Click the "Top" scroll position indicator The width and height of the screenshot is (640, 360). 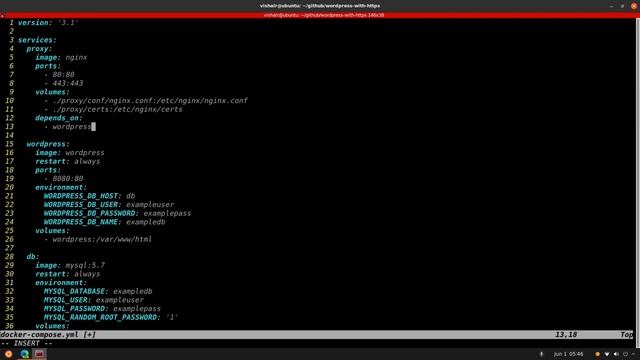[x=627, y=335]
